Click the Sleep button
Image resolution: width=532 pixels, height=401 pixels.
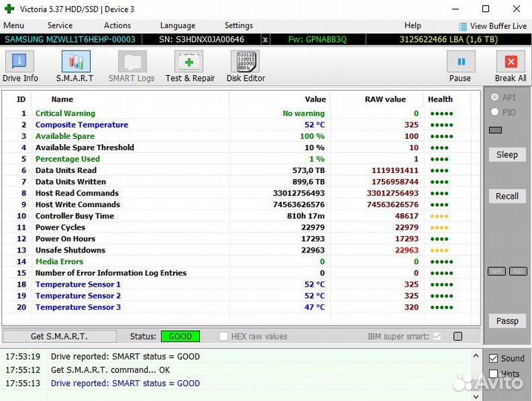[x=507, y=154]
